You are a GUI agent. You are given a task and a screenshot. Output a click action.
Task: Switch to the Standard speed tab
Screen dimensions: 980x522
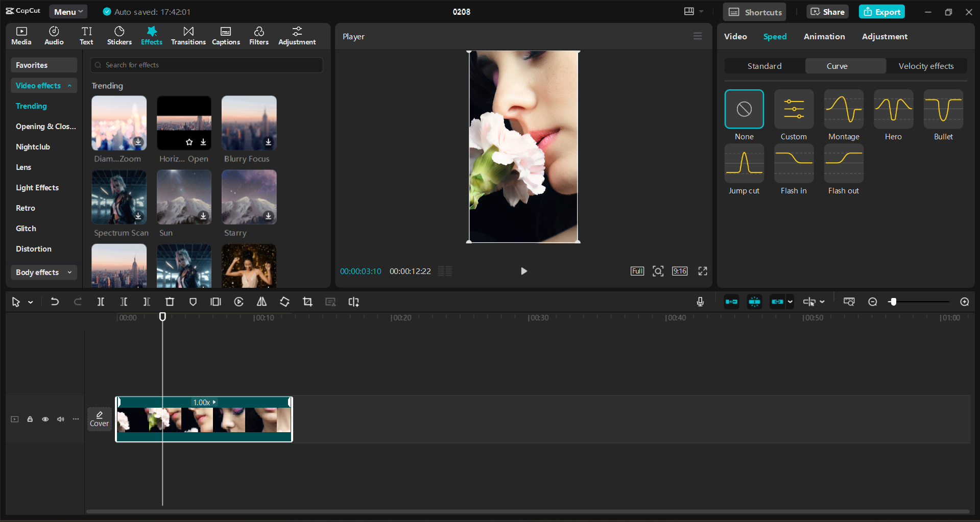[x=764, y=66]
